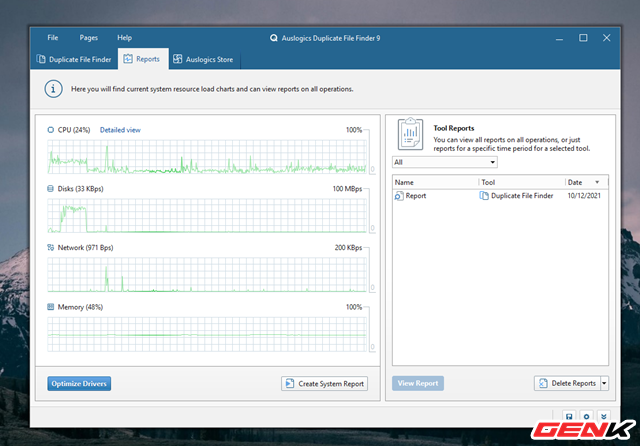Select the Reports tab
The image size is (640, 446).
point(143,59)
